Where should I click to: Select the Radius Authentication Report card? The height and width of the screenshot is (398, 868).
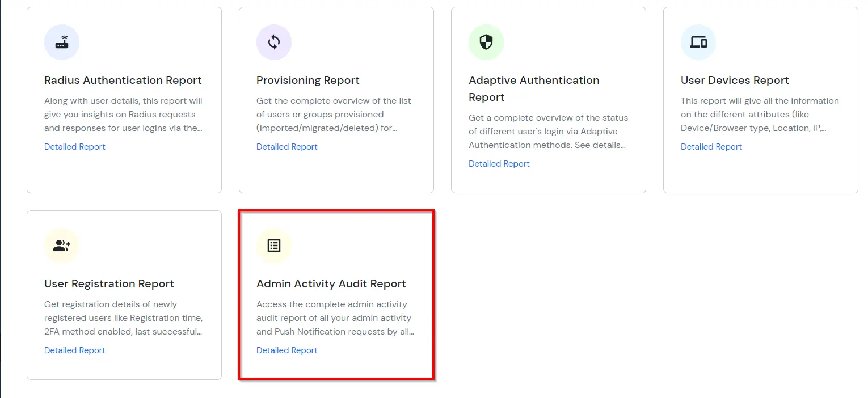(124, 99)
